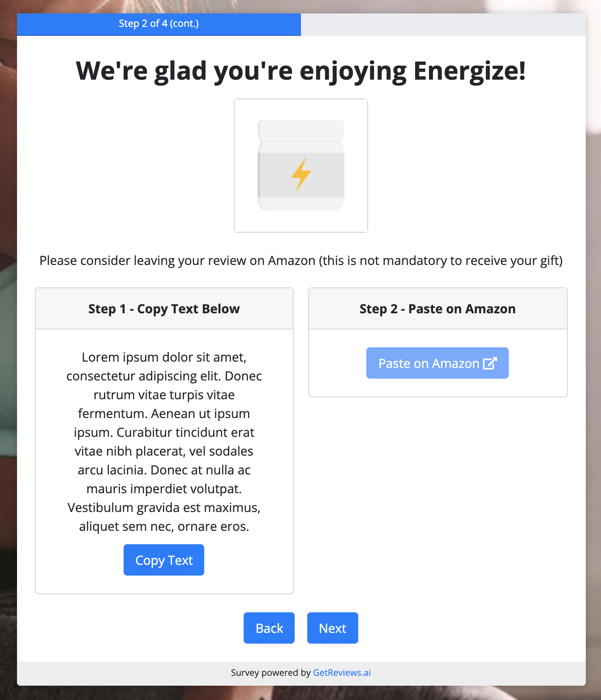
Task: Click the Back button
Action: tap(269, 628)
